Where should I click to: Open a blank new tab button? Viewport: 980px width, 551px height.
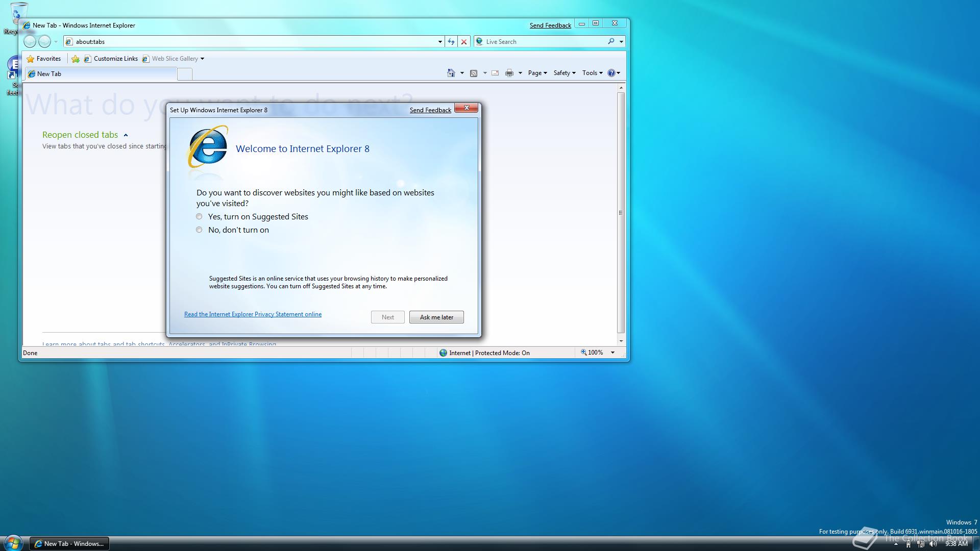pyautogui.click(x=185, y=74)
